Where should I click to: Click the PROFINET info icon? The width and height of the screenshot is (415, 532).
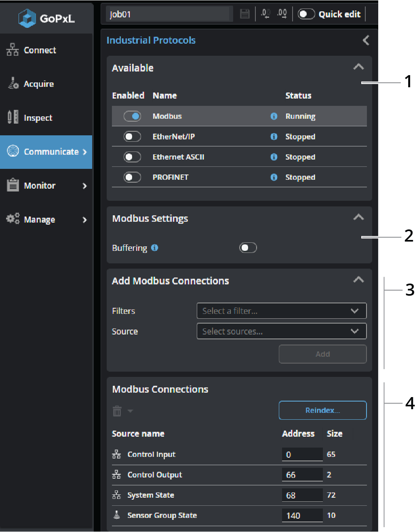click(274, 177)
